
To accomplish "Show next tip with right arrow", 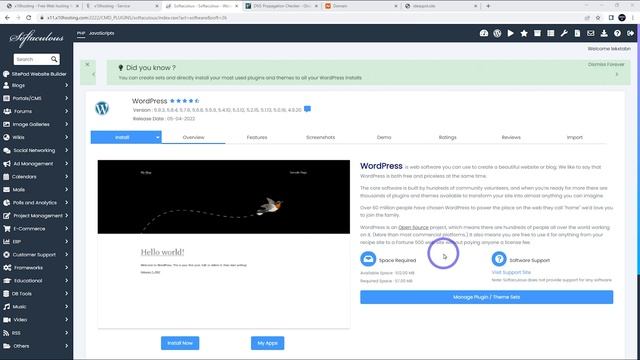I will point(617,74).
